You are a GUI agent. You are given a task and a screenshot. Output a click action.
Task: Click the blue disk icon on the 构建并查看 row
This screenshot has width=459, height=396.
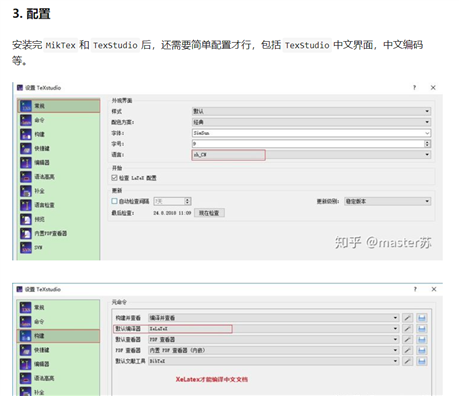coord(422,318)
